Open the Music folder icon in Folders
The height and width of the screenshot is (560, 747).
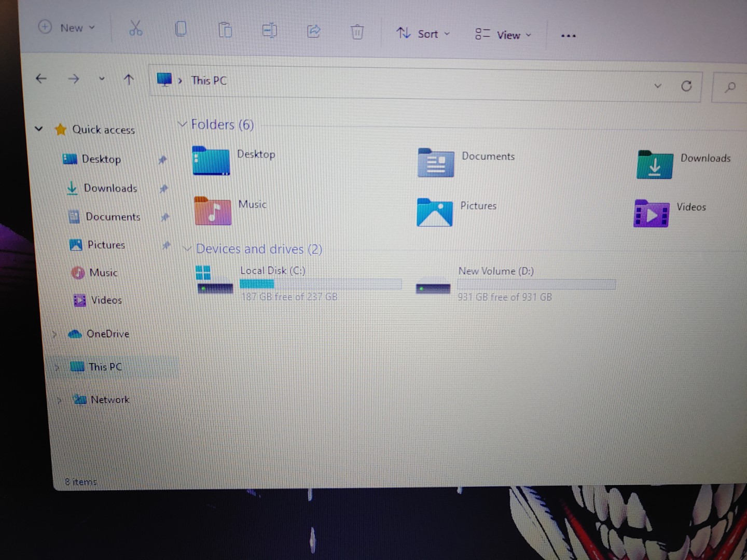pos(213,211)
